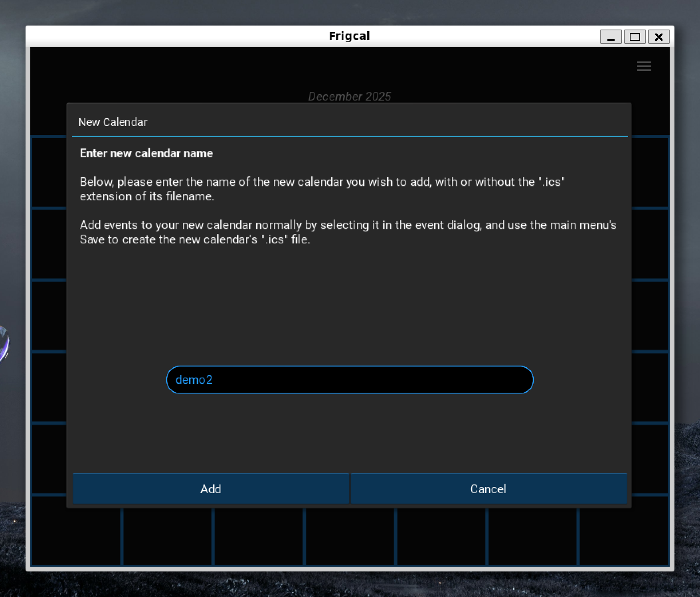Cancel the New Calendar dialog
The height and width of the screenshot is (597, 700).
(488, 489)
